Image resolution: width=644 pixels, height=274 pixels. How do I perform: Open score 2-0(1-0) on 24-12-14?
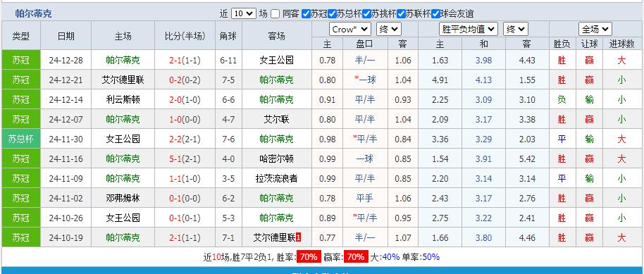[x=185, y=100]
